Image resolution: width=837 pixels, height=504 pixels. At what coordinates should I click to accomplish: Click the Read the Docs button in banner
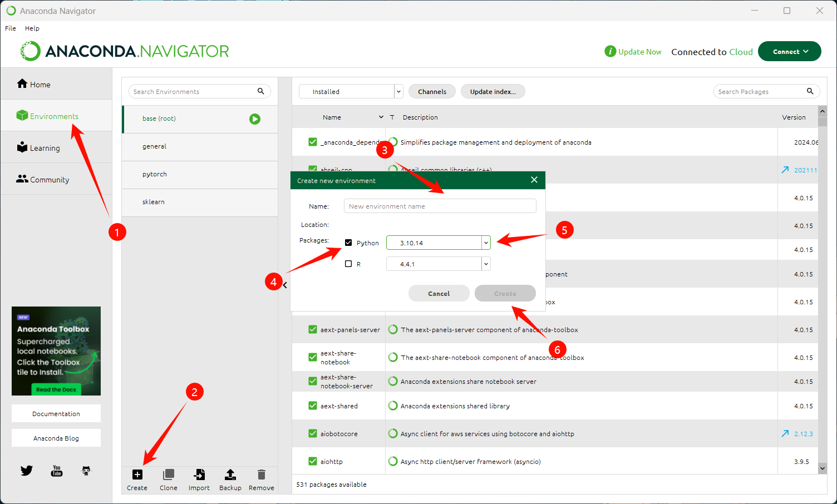[x=56, y=389]
